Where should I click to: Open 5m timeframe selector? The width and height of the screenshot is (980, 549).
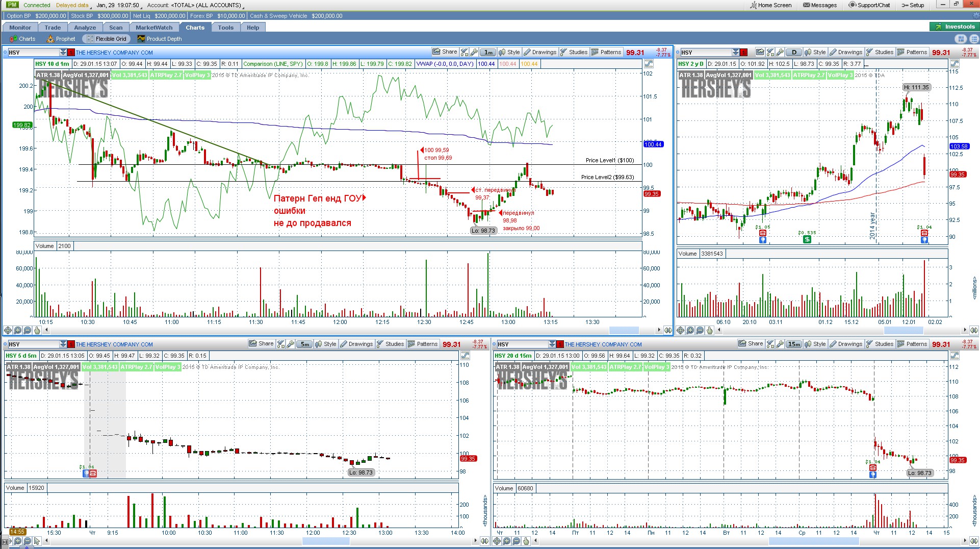coord(305,344)
